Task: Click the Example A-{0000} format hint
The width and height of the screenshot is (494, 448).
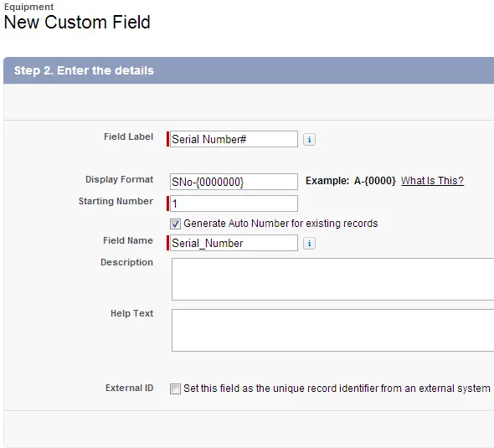Action: [350, 181]
